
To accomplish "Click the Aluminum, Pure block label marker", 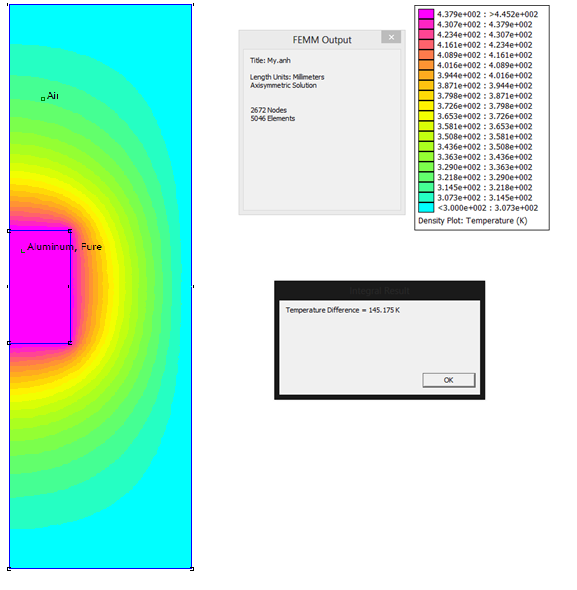I will tap(23, 251).
